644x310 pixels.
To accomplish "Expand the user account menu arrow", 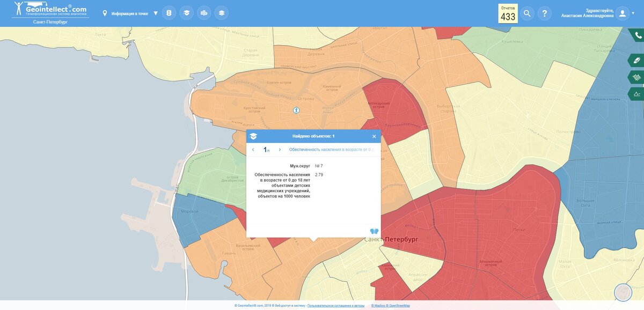I will click(x=633, y=13).
